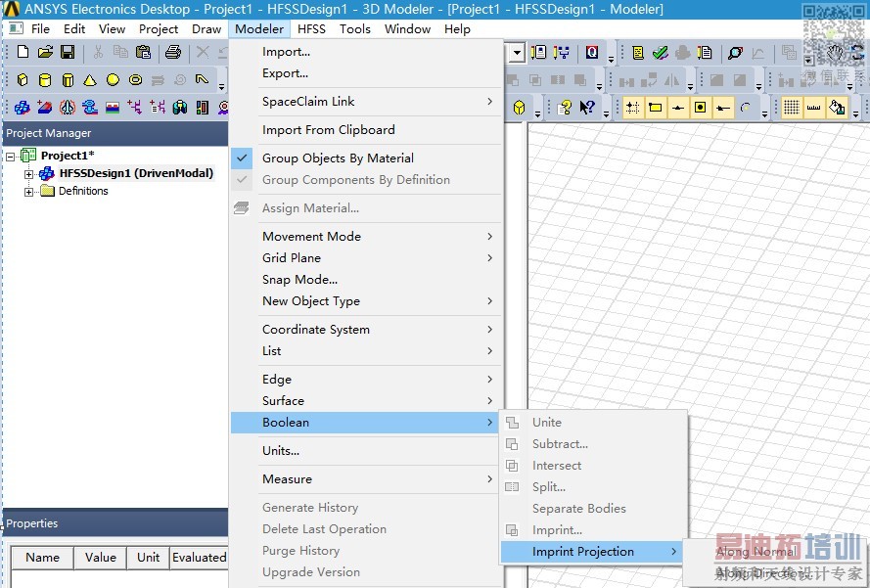Click the Paste clipboard icon
This screenshot has height=588, width=870.
tap(143, 52)
